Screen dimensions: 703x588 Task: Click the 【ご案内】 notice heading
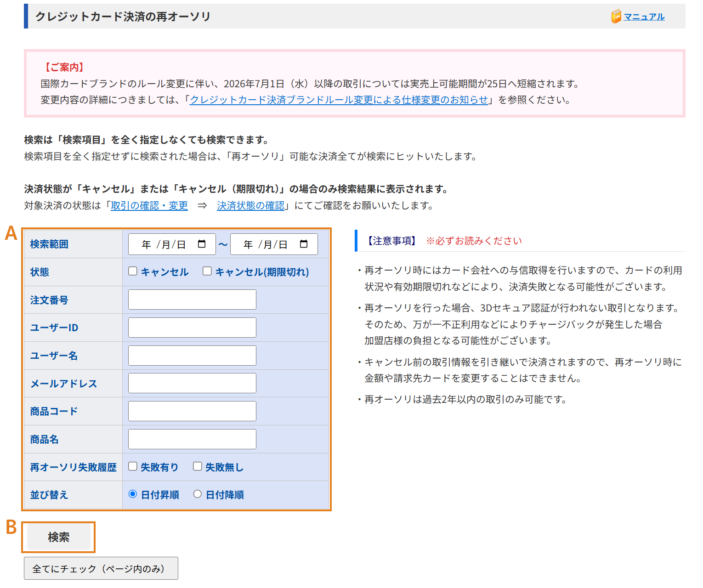point(64,67)
